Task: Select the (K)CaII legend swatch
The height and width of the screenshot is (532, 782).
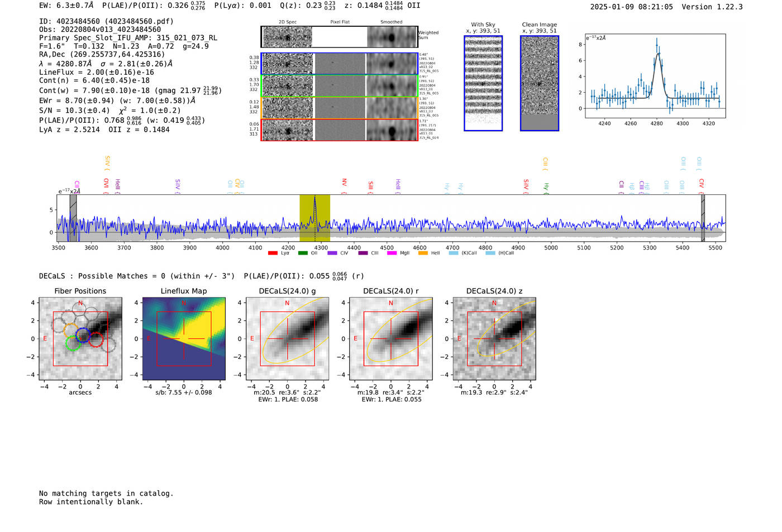Action: [454, 253]
